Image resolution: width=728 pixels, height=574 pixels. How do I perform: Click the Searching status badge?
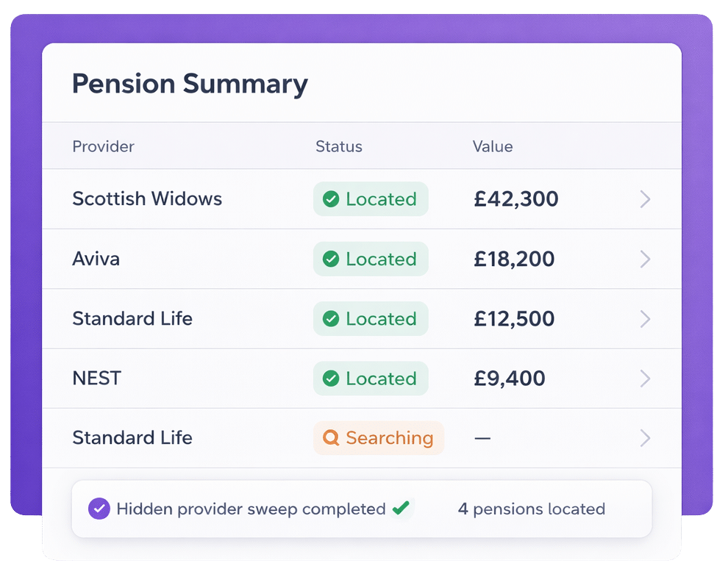pyautogui.click(x=379, y=438)
